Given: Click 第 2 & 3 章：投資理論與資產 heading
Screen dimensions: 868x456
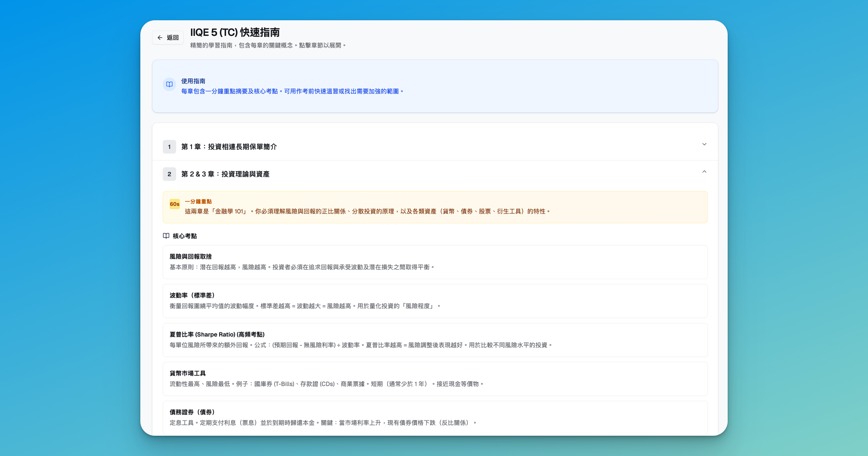Looking at the screenshot, I should (x=225, y=174).
